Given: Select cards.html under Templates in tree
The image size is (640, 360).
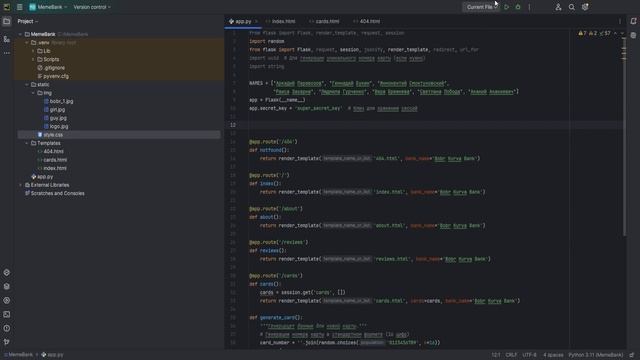Looking at the screenshot, I should (52, 160).
